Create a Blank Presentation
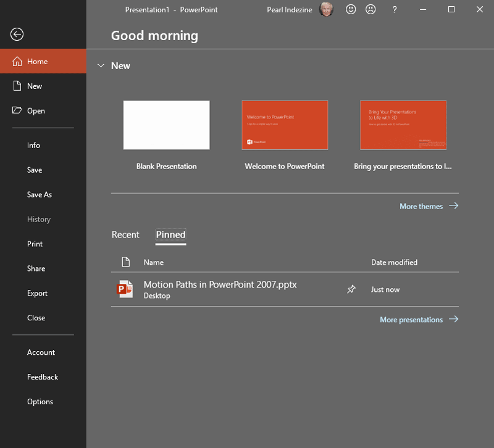The width and height of the screenshot is (494, 448). tap(166, 125)
